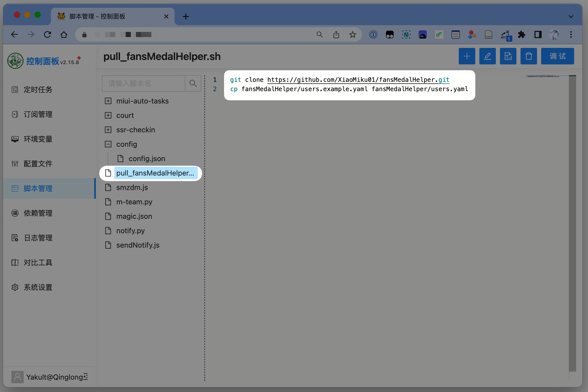The width and height of the screenshot is (588, 392).
Task: Open 环境变量 menu item
Action: pyautogui.click(x=38, y=139)
